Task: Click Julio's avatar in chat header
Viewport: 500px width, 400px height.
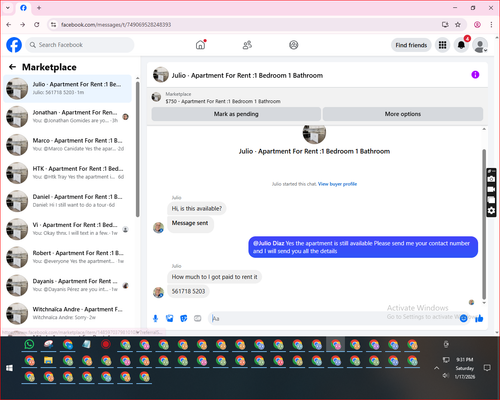Action: (x=161, y=75)
